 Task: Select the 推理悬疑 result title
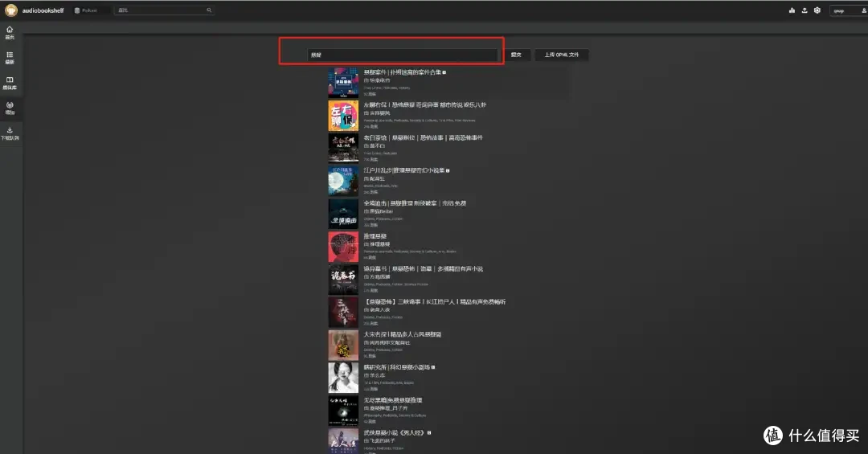(x=375, y=236)
